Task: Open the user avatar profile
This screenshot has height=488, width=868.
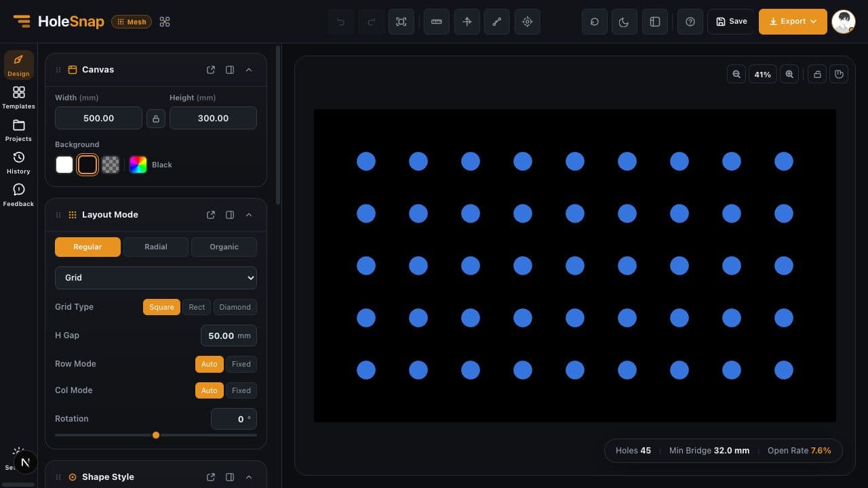Action: point(844,22)
